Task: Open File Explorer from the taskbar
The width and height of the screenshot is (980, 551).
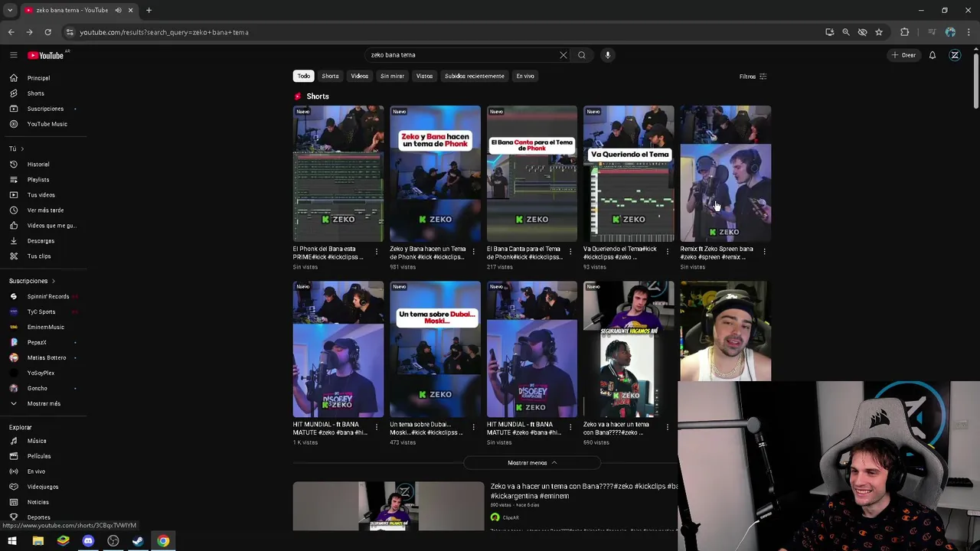Action: (38, 541)
